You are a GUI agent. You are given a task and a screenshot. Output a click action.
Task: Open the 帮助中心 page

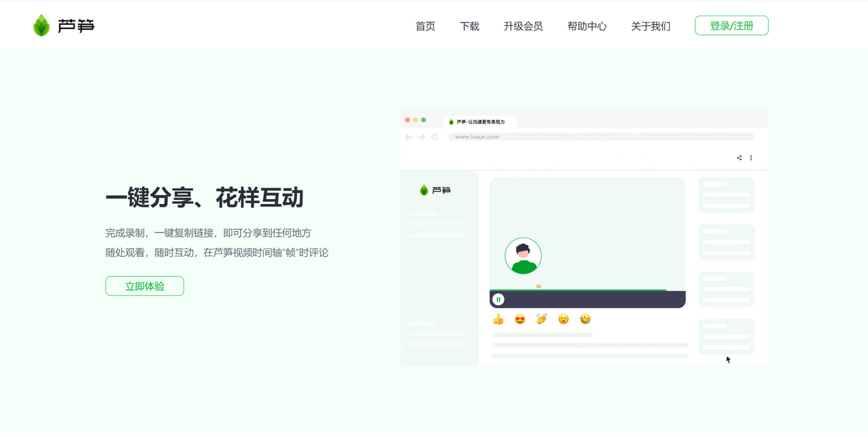(587, 26)
